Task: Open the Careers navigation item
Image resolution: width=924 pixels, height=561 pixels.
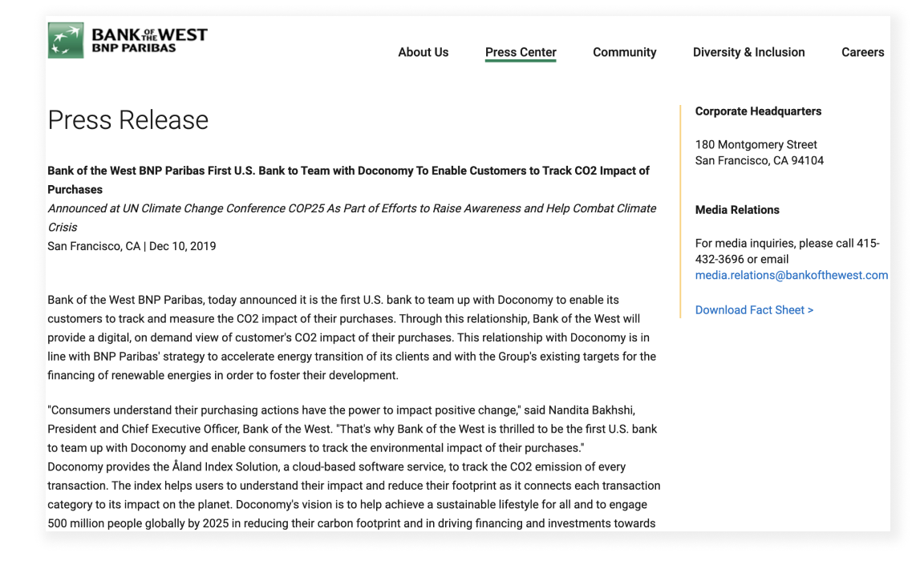Action: click(x=862, y=52)
